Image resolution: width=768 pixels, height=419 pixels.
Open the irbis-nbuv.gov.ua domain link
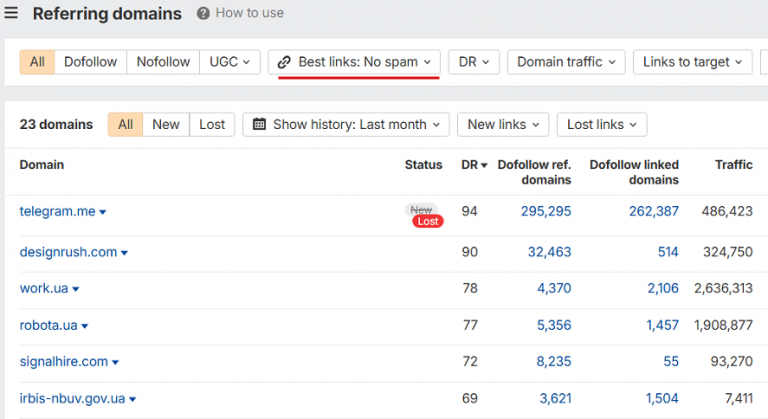tap(72, 398)
